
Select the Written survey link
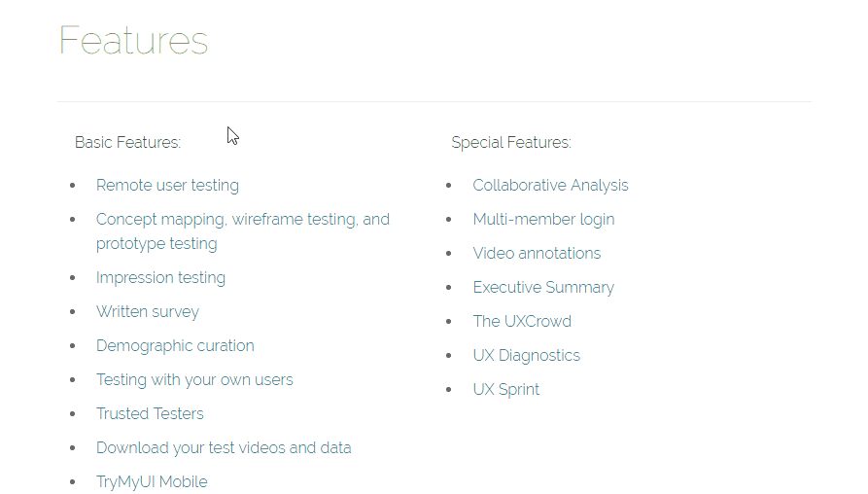coord(147,312)
